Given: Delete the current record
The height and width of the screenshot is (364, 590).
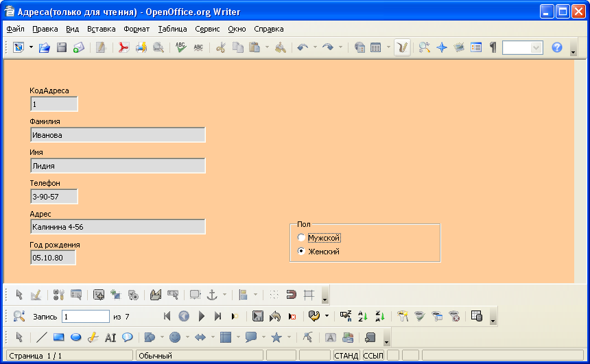Looking at the screenshot, I should click(292, 317).
